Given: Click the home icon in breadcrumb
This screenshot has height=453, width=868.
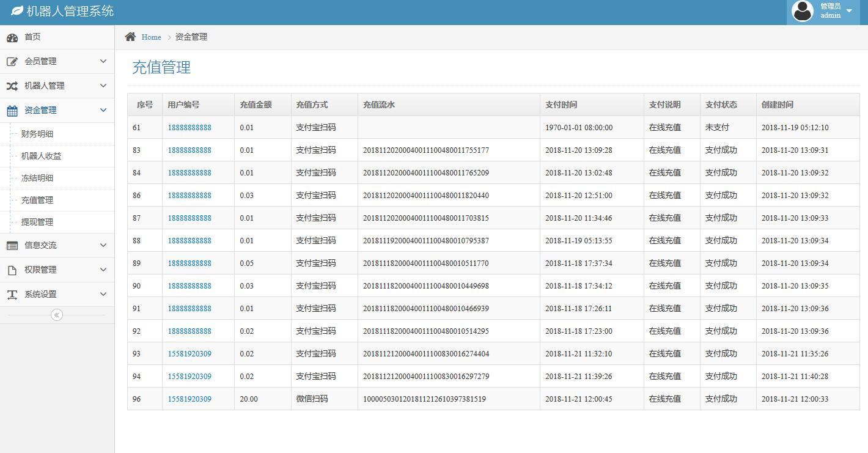Looking at the screenshot, I should 130,37.
